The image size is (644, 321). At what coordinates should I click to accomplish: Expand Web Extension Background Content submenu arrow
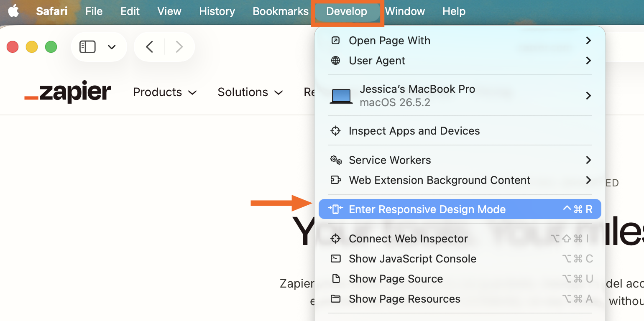[588, 180]
